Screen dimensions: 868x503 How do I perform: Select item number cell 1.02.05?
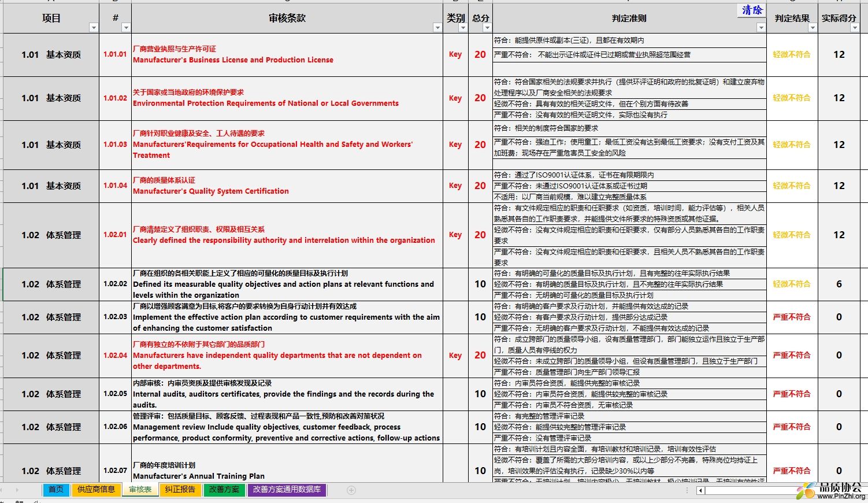pyautogui.click(x=115, y=394)
